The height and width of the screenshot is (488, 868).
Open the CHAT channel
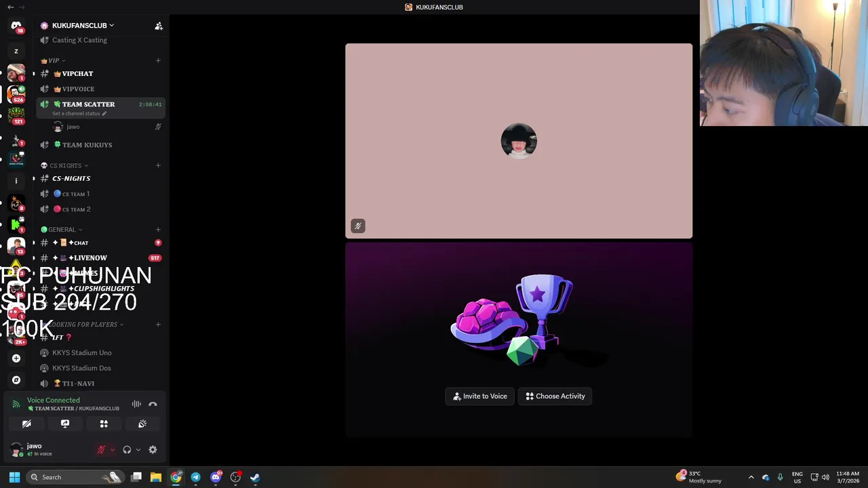(x=101, y=243)
